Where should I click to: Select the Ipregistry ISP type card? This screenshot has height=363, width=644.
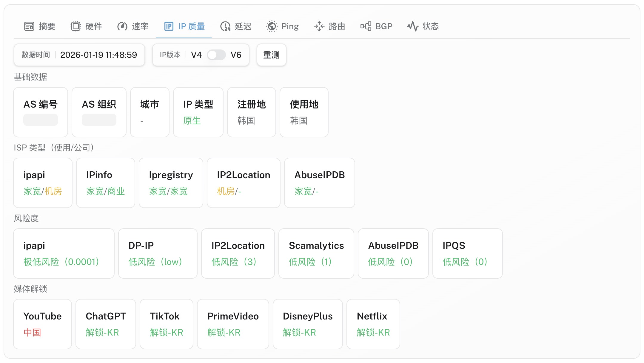coord(171,183)
